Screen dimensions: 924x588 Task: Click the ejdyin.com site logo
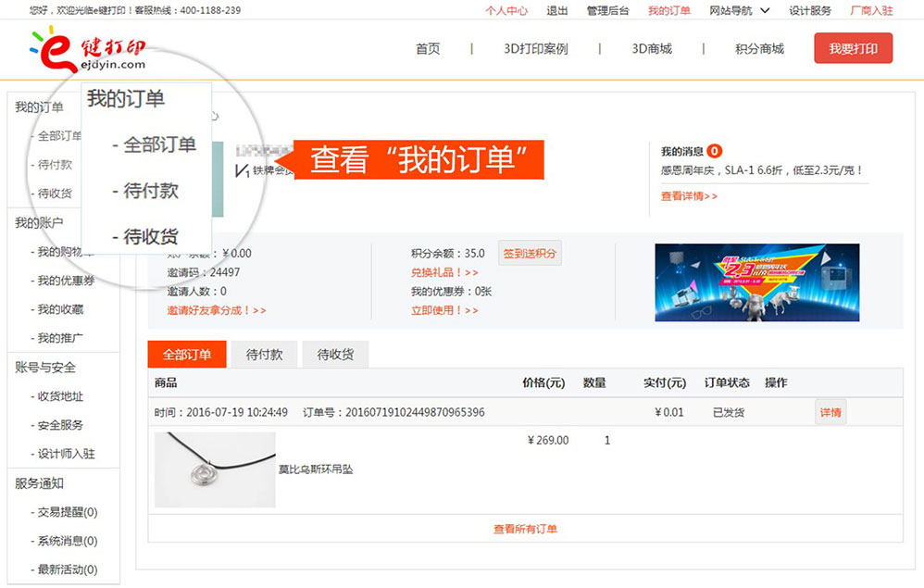[88, 51]
